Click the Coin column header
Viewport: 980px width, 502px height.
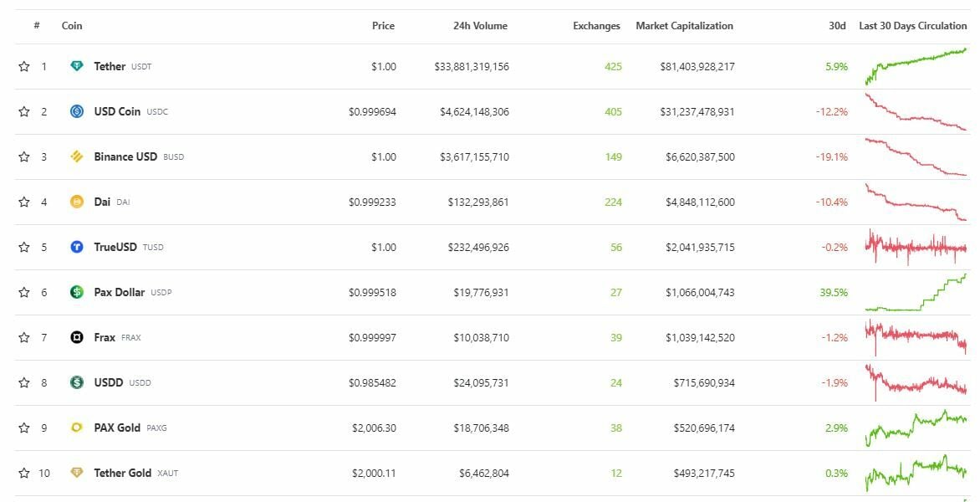pos(72,26)
